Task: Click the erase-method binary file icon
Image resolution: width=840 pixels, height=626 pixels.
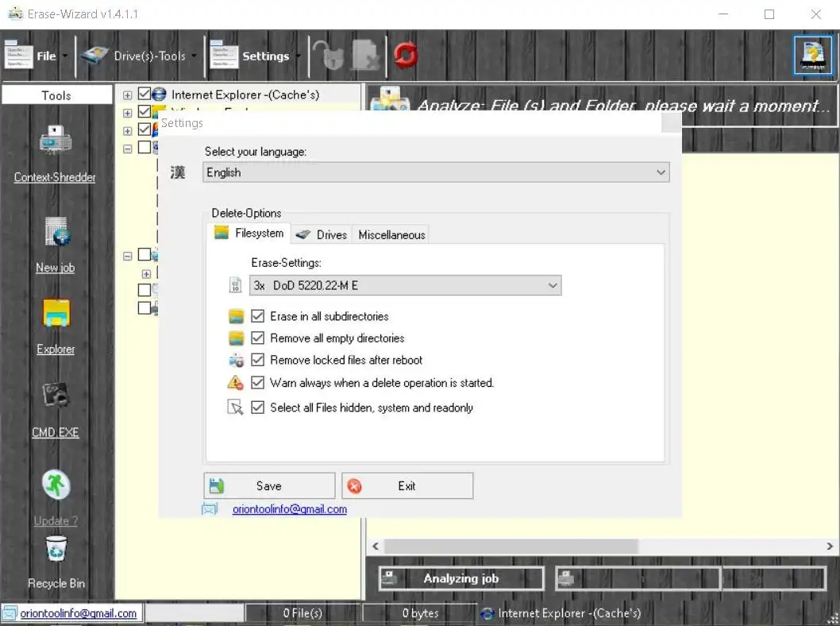Action: [x=235, y=285]
